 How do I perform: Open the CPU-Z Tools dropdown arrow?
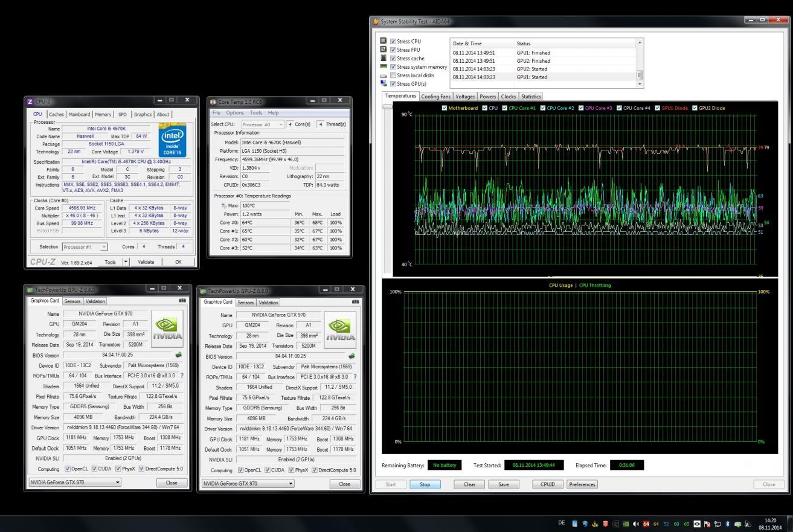(126, 262)
